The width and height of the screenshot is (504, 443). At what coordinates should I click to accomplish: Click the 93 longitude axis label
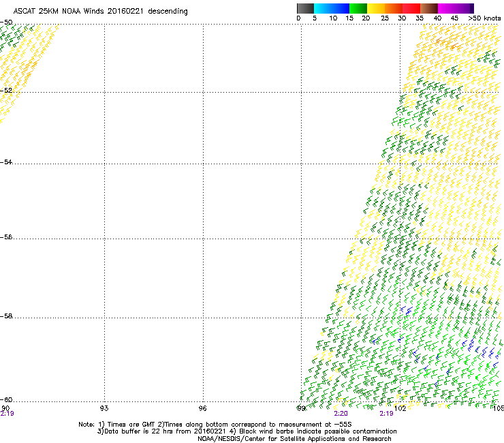pyautogui.click(x=104, y=408)
